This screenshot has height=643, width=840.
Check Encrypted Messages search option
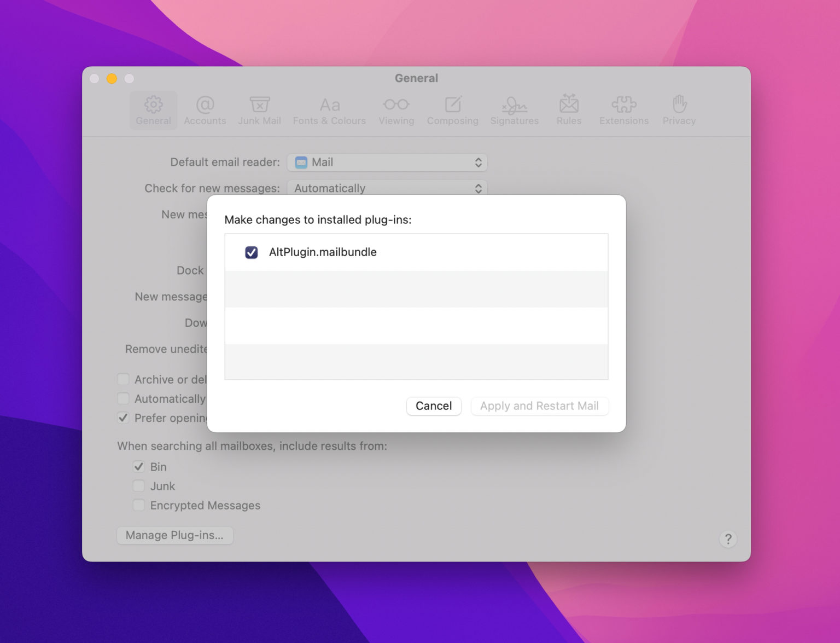138,505
